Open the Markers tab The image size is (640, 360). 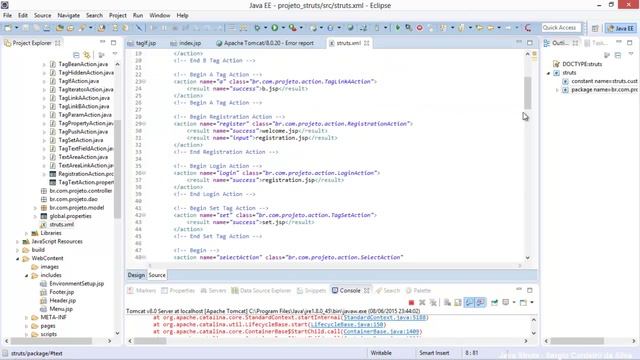142,291
